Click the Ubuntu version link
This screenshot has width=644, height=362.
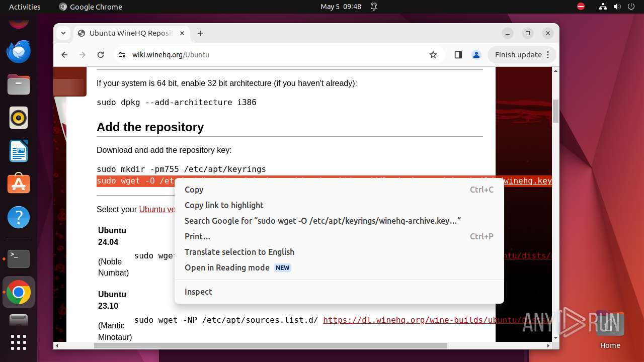[x=156, y=209]
